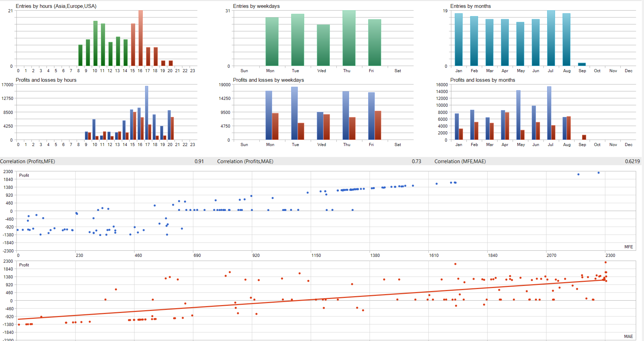Viewport: 644px width, 341px height.
Task: Click the Profits and losses by hours title
Action: tap(46, 80)
